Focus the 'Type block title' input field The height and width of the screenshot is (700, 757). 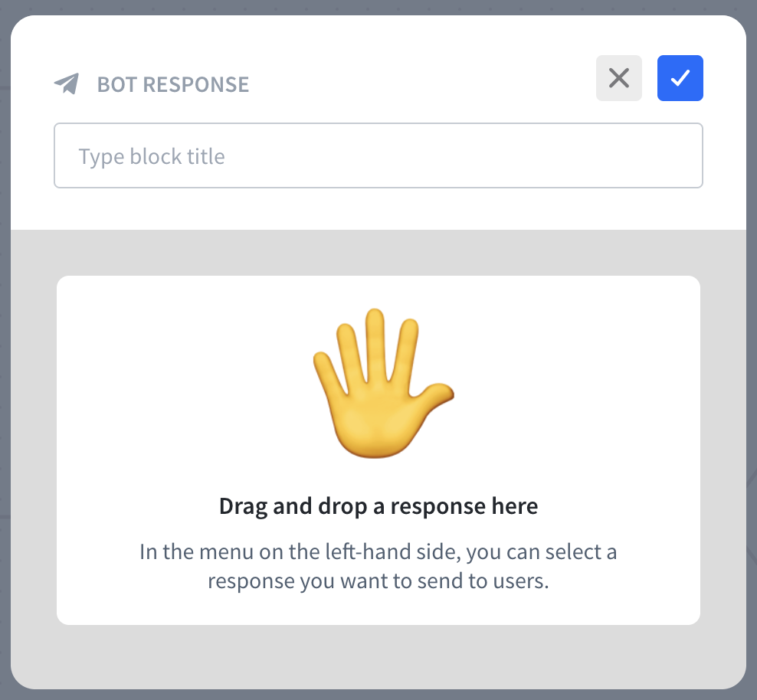tap(378, 156)
